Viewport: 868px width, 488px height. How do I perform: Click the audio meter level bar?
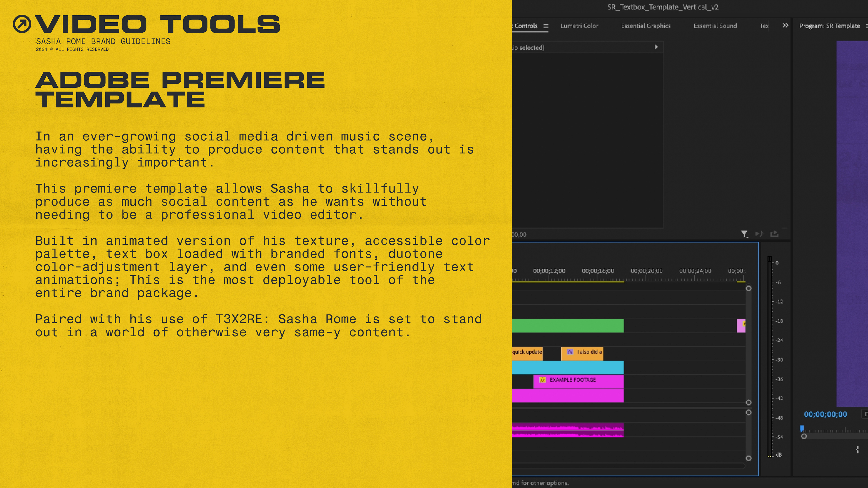coord(770,357)
